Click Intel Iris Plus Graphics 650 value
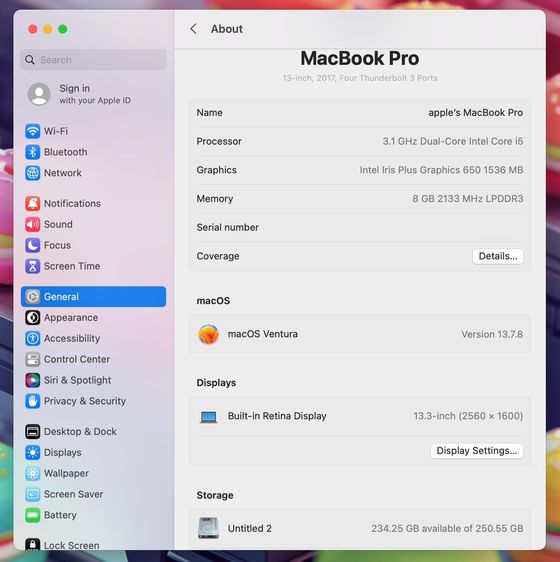The height and width of the screenshot is (562, 560). pos(441,170)
